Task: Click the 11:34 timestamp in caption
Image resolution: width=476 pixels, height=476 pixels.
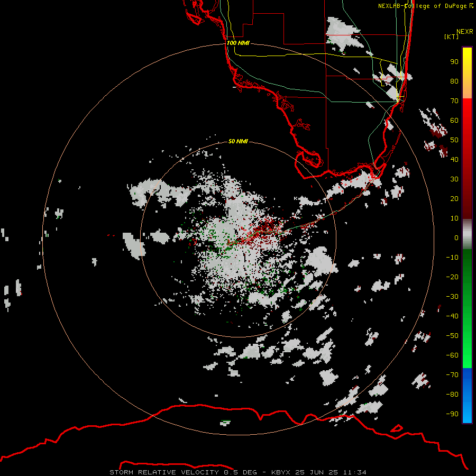Action: tap(355, 472)
